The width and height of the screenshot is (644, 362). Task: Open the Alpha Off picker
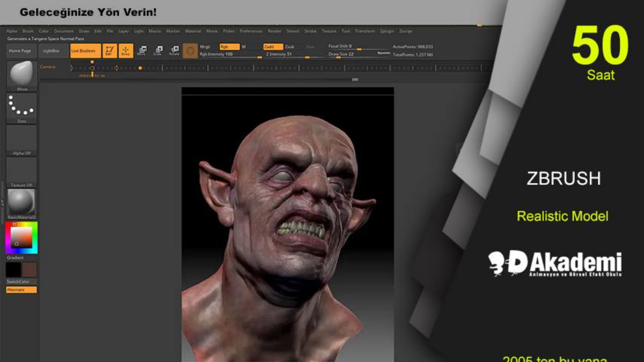(22, 138)
